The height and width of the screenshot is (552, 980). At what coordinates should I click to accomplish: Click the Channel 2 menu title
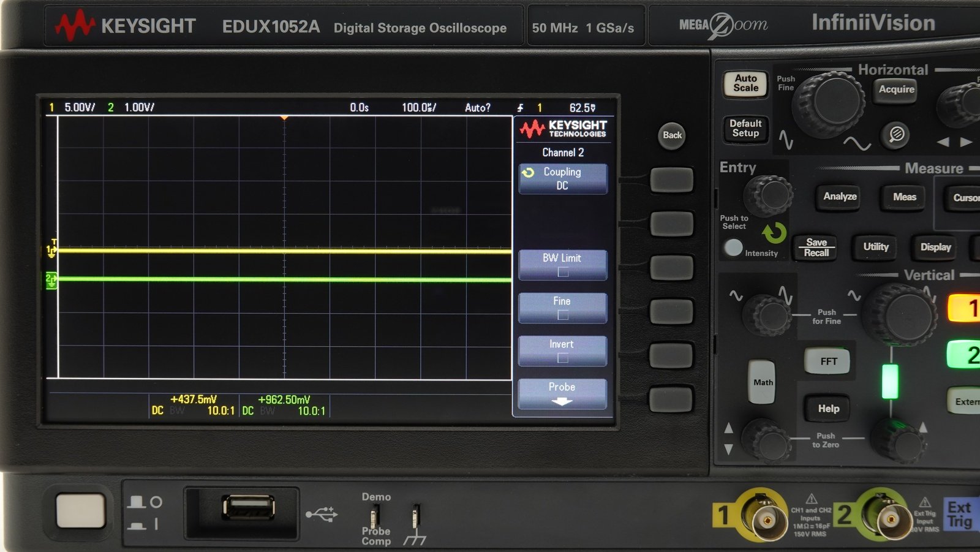click(x=563, y=152)
